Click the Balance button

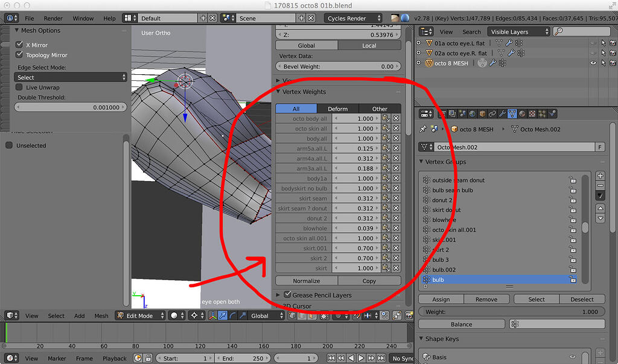tap(462, 324)
